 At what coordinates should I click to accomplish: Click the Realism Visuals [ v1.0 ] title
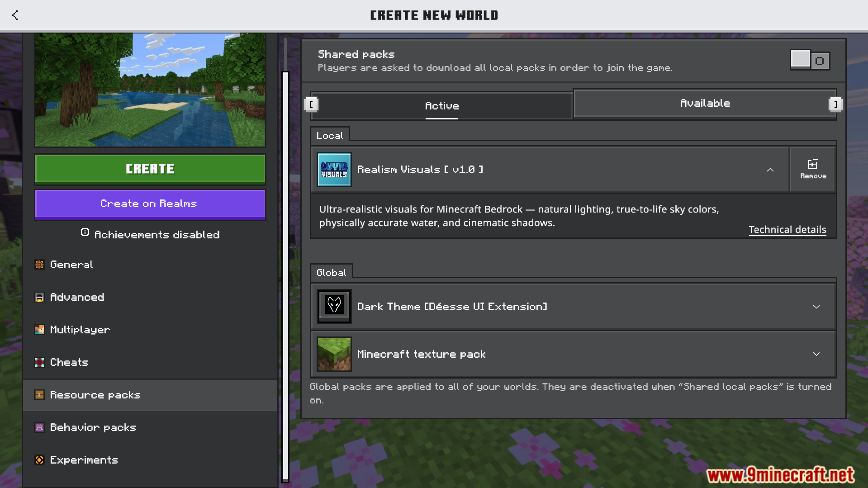(x=420, y=170)
